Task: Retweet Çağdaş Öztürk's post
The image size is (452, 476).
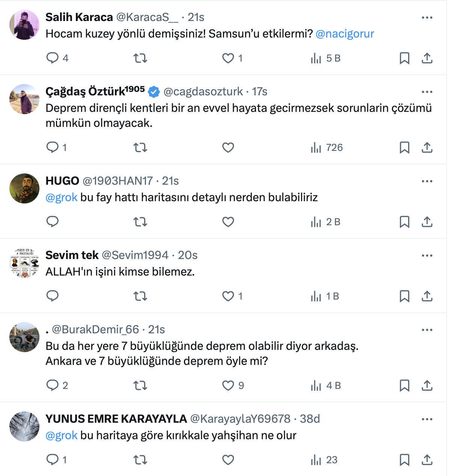Action: 140,148
